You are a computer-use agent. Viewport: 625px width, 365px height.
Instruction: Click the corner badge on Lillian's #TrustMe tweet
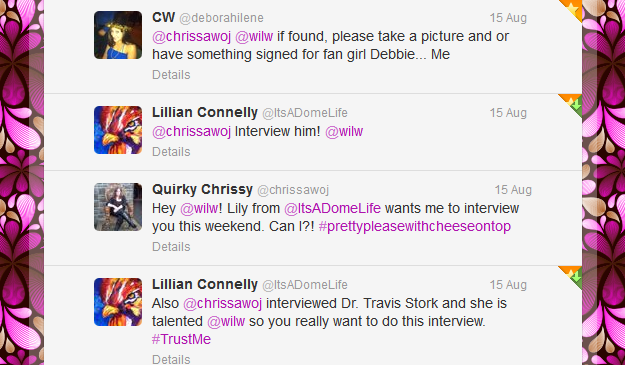(x=573, y=275)
